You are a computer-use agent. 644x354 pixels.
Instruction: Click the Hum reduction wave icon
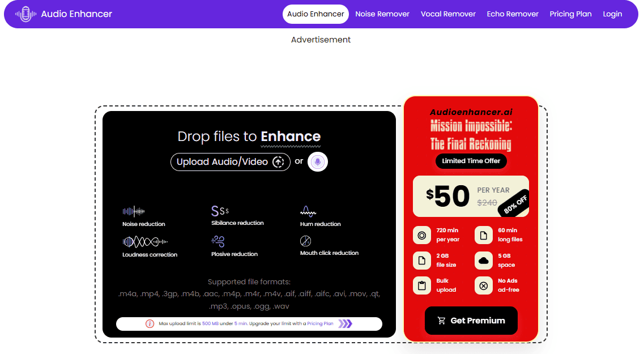308,211
